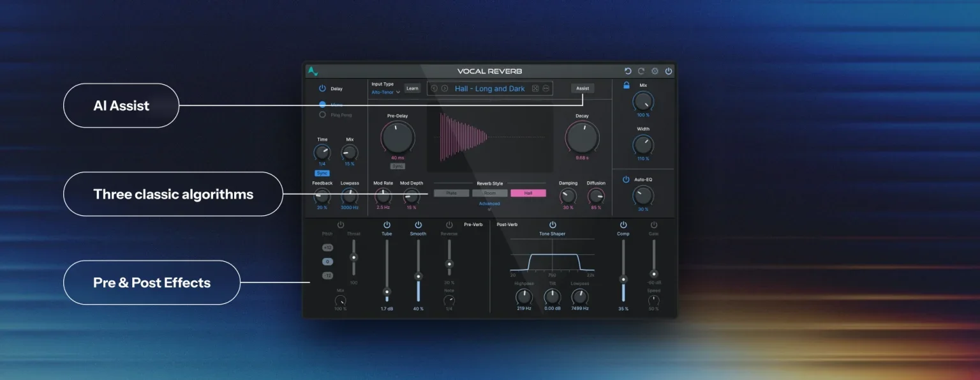
Task: Click the Mod Depth knob
Action: (412, 196)
